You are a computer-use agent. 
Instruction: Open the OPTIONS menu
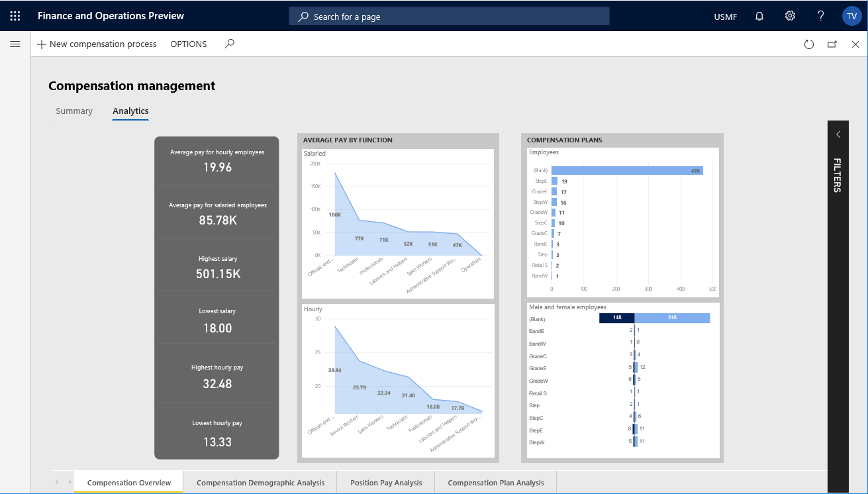tap(188, 44)
